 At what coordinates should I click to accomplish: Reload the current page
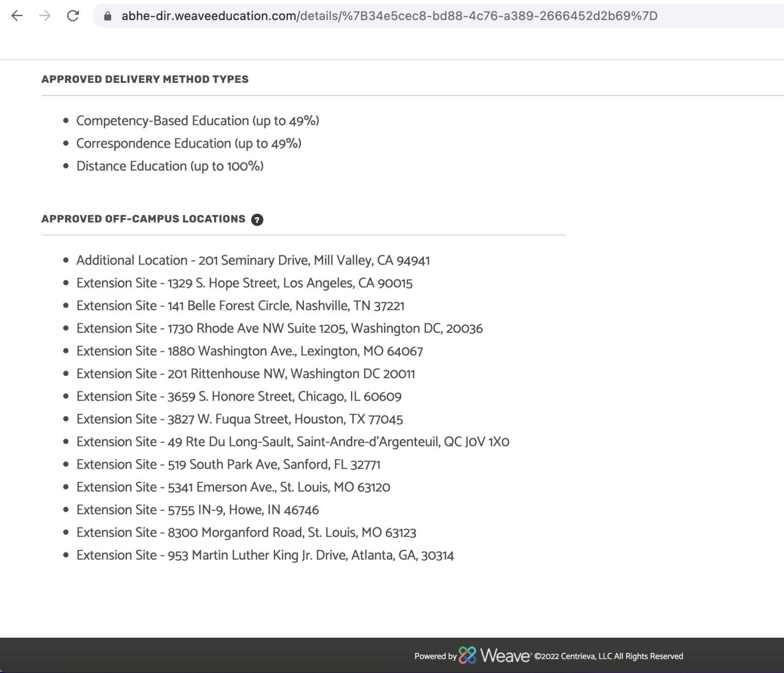click(x=72, y=16)
